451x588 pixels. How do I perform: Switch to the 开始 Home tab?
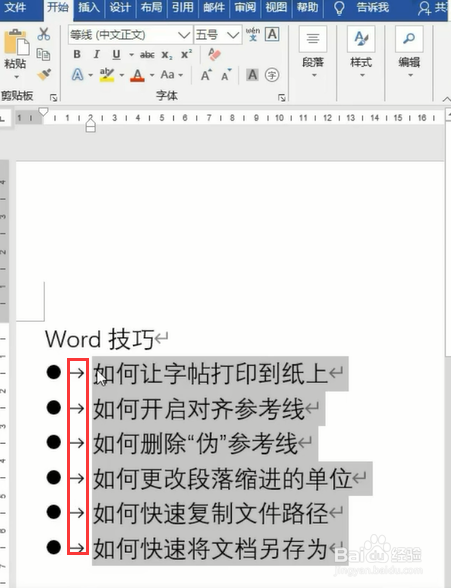tap(58, 8)
